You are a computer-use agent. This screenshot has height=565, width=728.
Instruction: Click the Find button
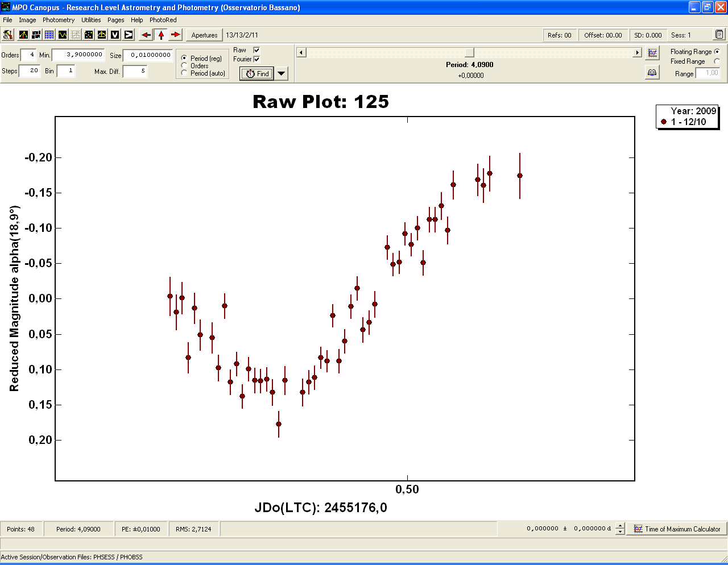click(257, 74)
